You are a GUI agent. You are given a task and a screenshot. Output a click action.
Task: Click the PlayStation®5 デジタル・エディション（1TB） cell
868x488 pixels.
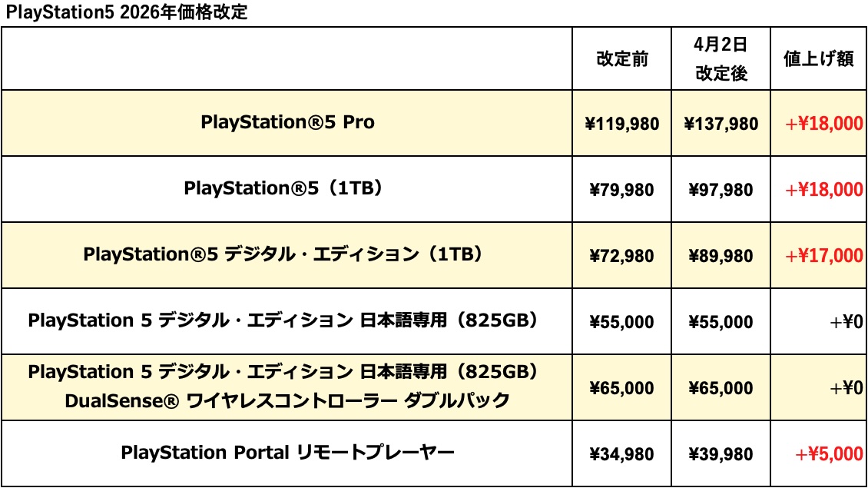pyautogui.click(x=287, y=254)
